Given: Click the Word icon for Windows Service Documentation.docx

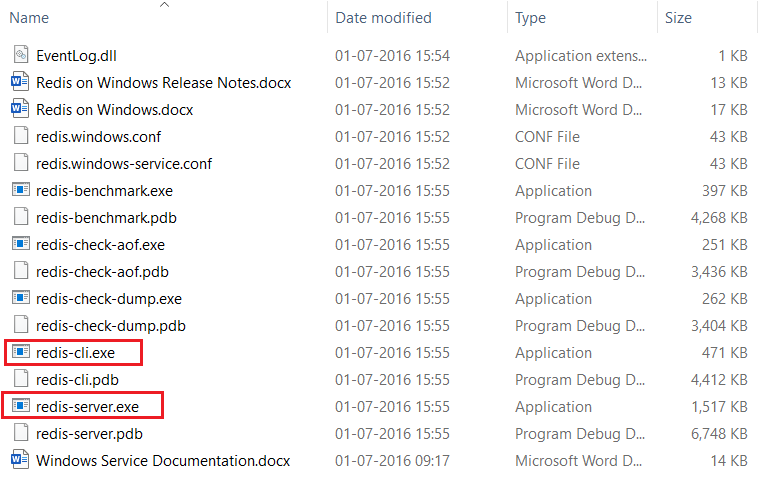Looking at the screenshot, I should (20, 459).
